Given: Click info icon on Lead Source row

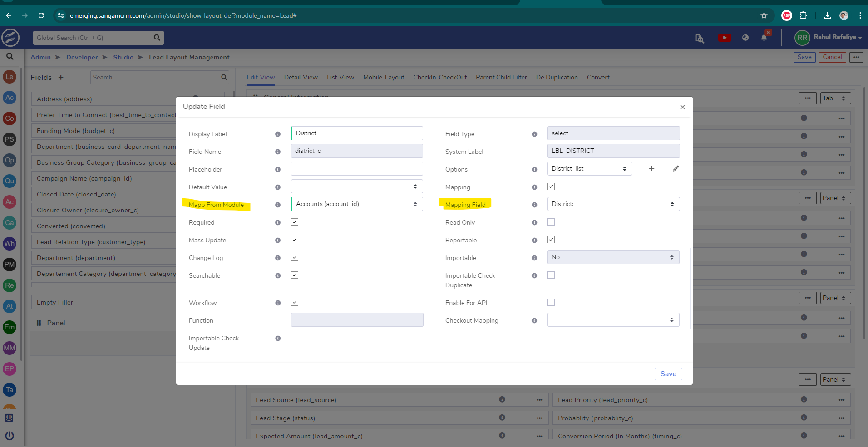Looking at the screenshot, I should tap(502, 399).
